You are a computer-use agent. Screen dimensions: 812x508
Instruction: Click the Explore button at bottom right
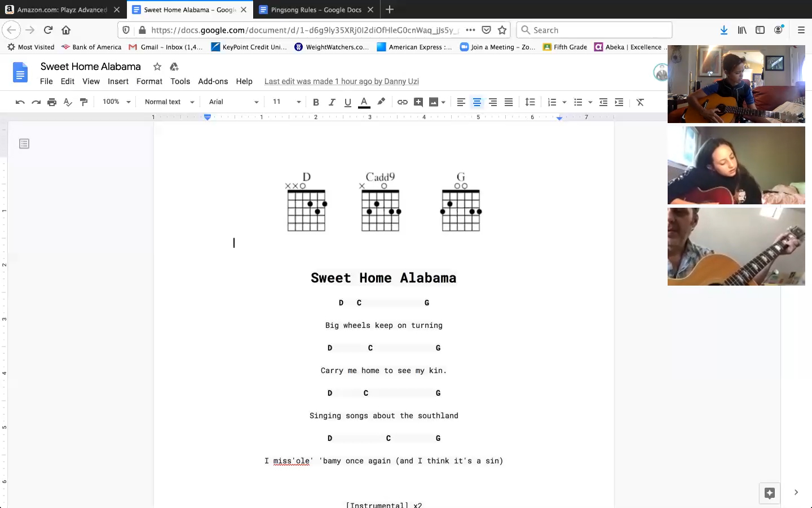769,492
